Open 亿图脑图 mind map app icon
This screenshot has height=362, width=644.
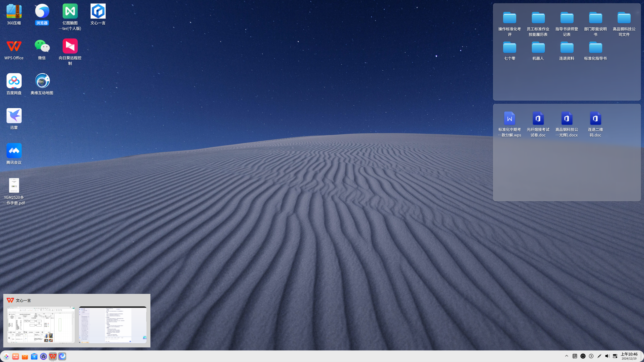(70, 17)
